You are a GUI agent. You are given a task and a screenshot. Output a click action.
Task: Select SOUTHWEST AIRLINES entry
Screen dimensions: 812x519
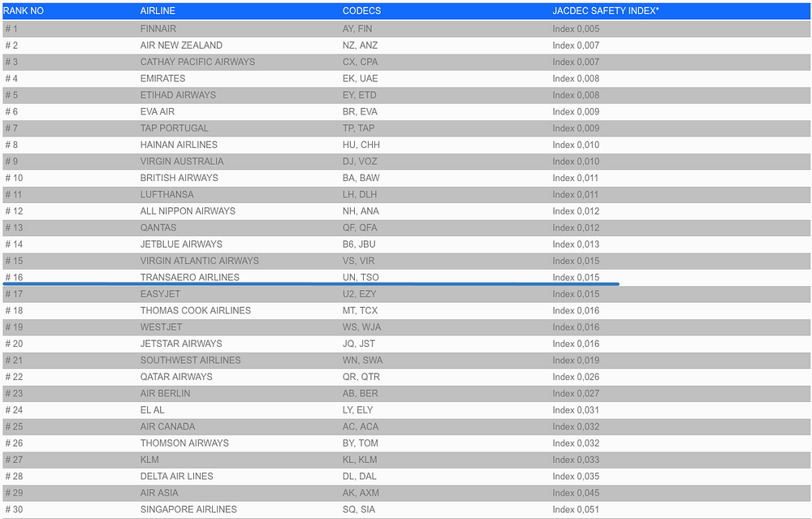coord(191,361)
